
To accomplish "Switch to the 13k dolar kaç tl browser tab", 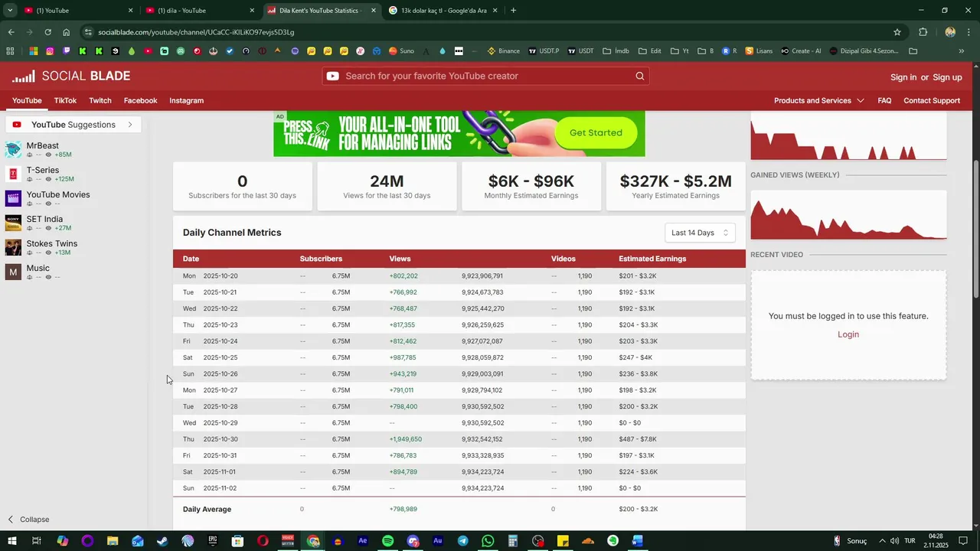I will [x=443, y=11].
